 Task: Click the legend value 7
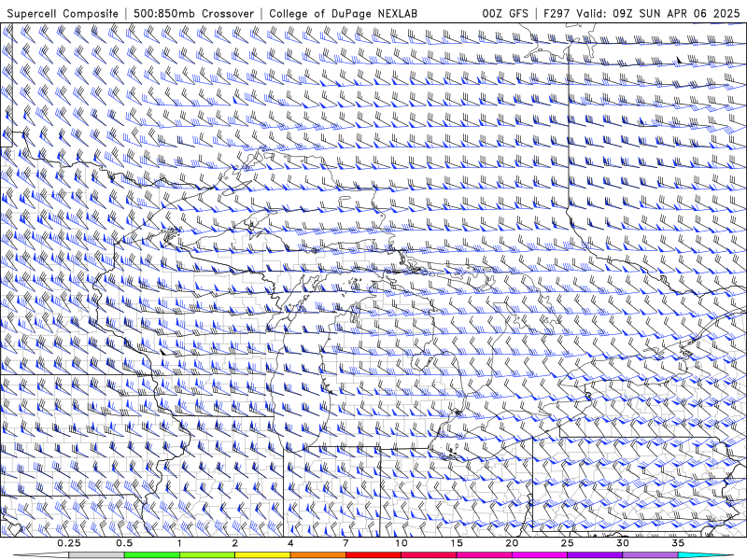[x=345, y=543]
